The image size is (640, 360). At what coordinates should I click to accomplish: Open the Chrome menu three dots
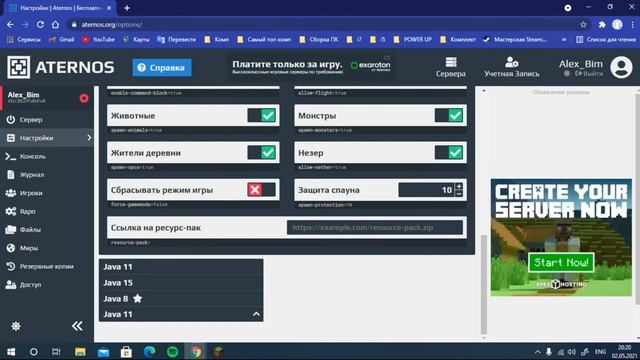point(632,24)
